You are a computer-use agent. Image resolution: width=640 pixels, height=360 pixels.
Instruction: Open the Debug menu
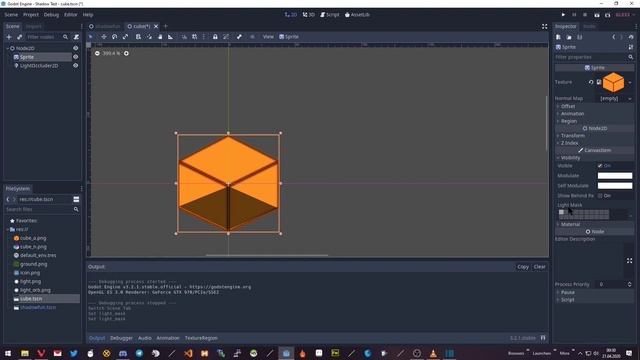[x=51, y=15]
